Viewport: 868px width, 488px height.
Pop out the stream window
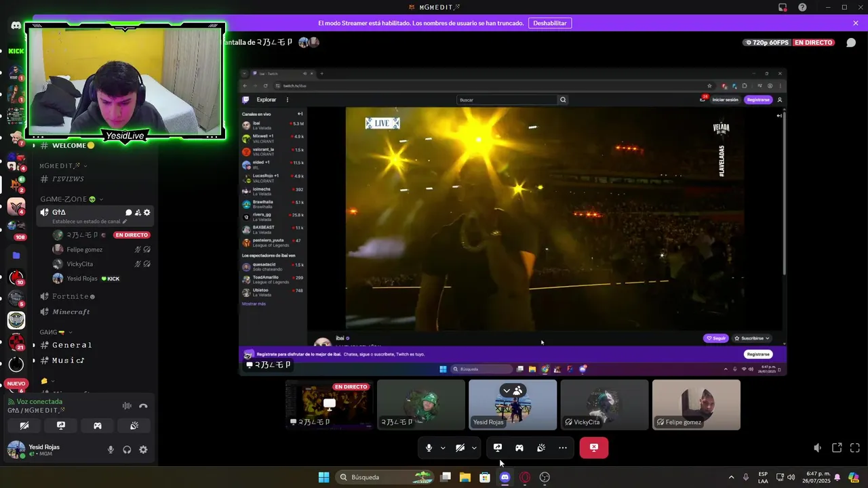pyautogui.click(x=837, y=448)
